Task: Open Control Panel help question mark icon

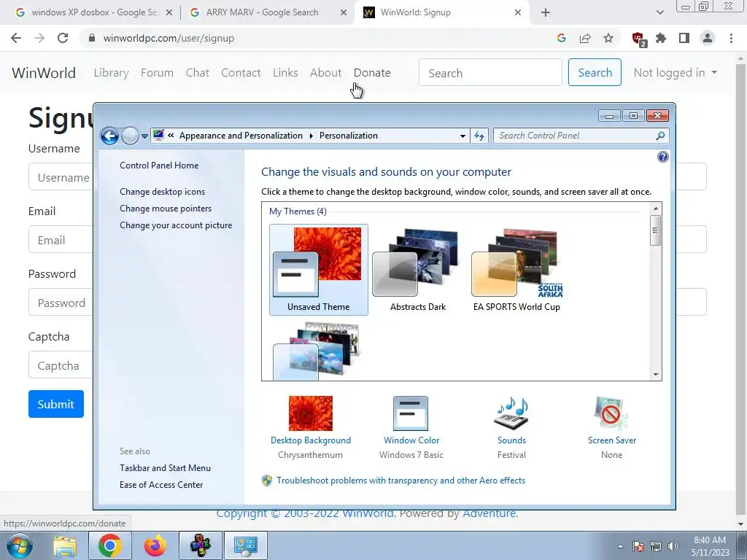Action: tap(662, 157)
